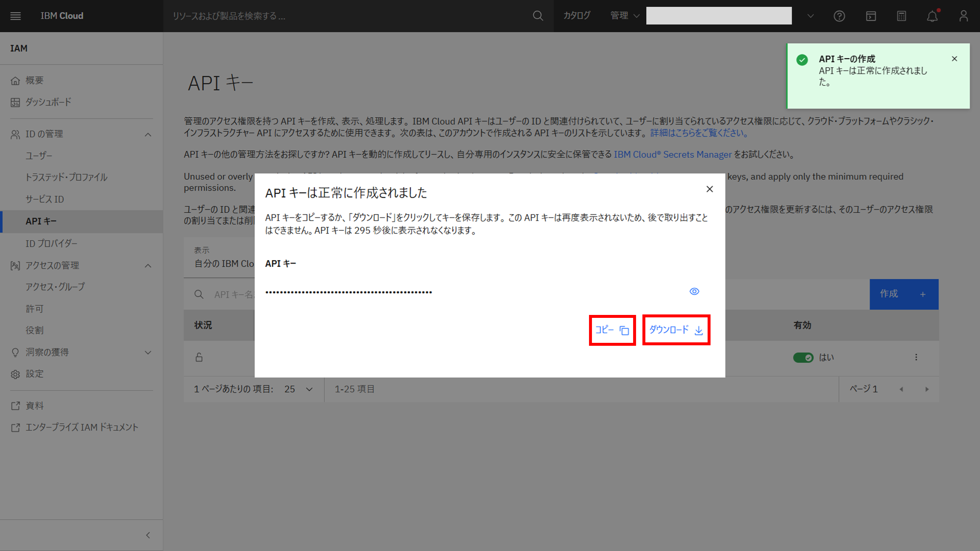Viewport: 980px width, 551px height.
Task: Open the IBM Cloud Shell icon
Action: click(x=871, y=16)
